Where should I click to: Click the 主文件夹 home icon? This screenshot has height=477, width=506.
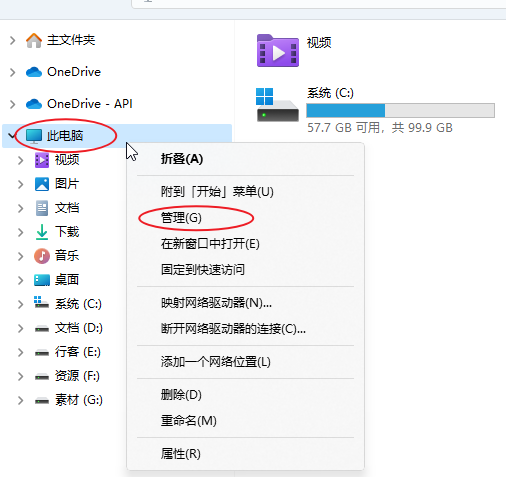pos(34,40)
